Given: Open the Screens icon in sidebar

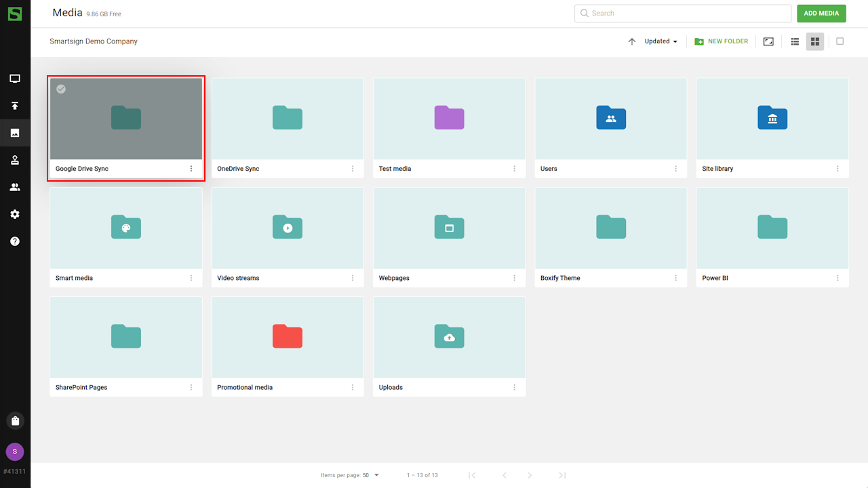Looking at the screenshot, I should click(15, 79).
